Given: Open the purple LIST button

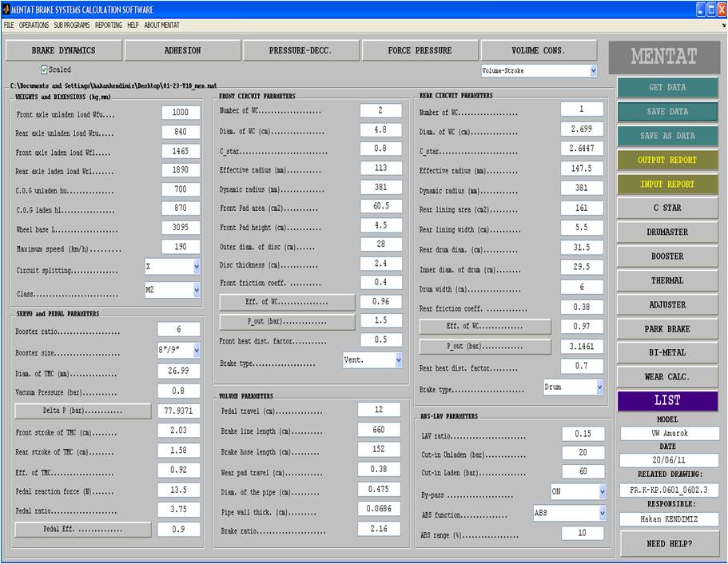Looking at the screenshot, I should tap(666, 400).
